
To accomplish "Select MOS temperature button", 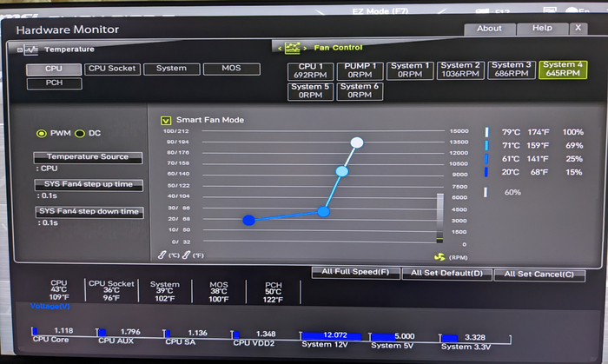I will [x=232, y=69].
